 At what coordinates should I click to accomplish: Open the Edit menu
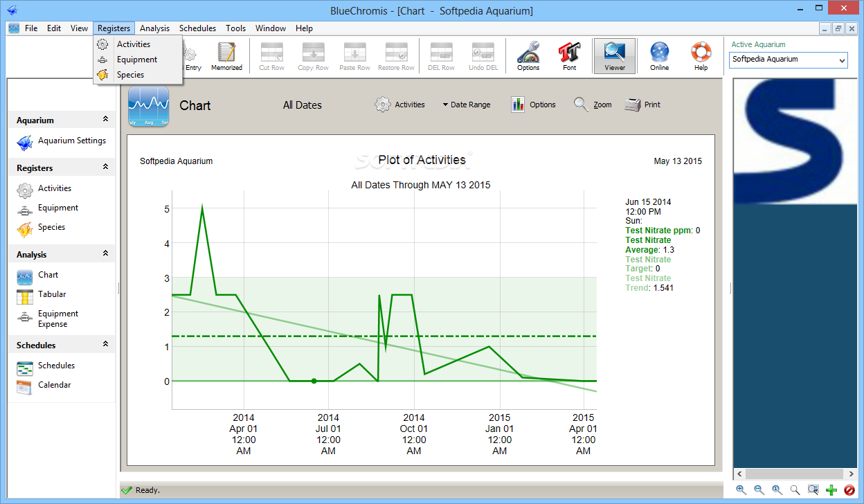(x=54, y=28)
